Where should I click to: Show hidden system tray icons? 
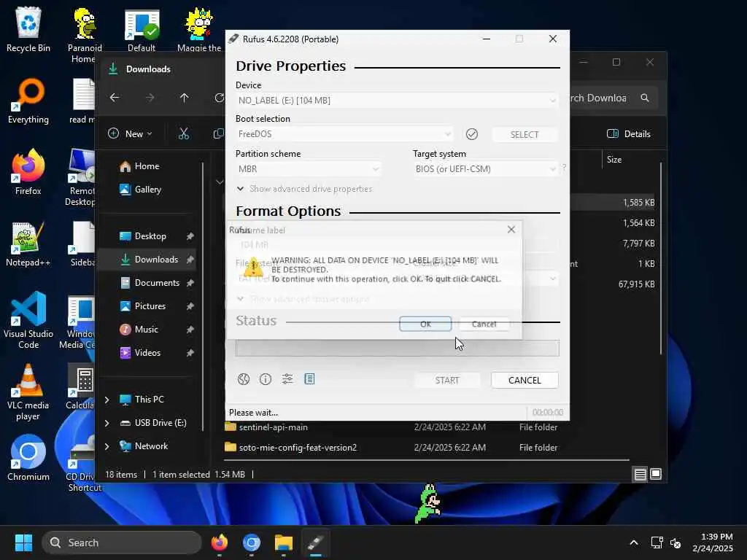[x=634, y=542]
